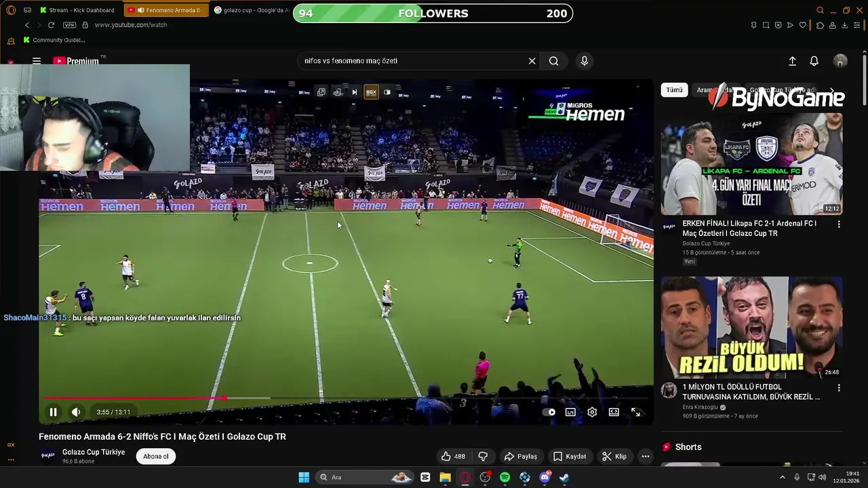Switch to the golazo cup Google tab
868x488 pixels.
[251, 10]
